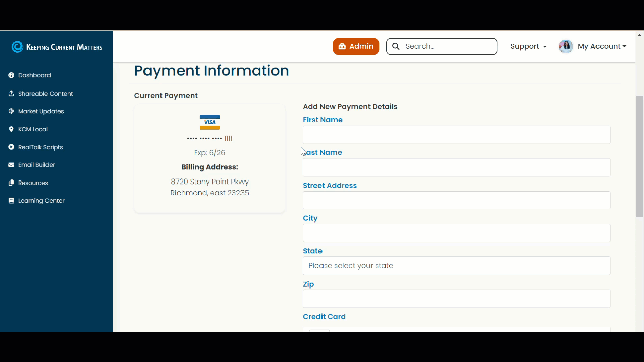Click the Visa card on Current Payment
Image resolution: width=644 pixels, height=362 pixels.
pos(209,122)
